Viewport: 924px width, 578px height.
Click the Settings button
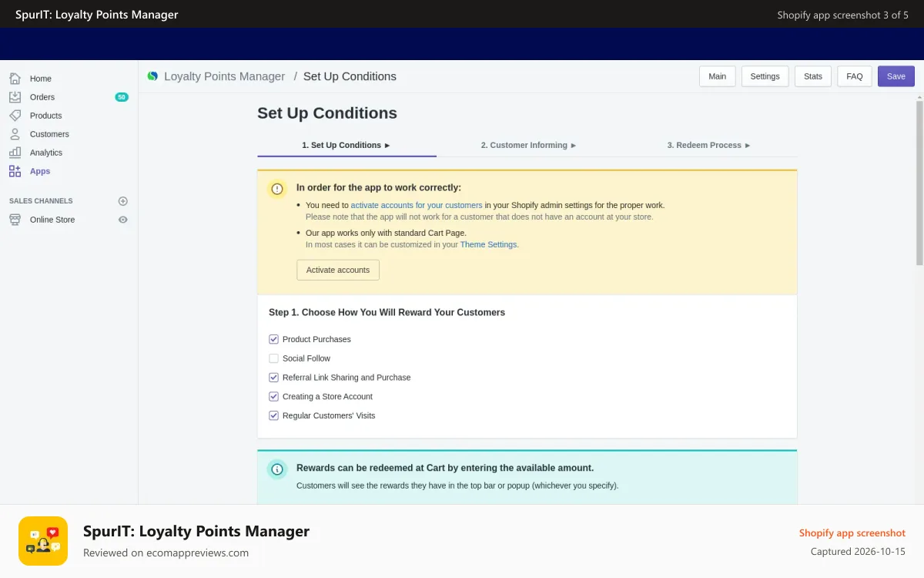coord(765,76)
